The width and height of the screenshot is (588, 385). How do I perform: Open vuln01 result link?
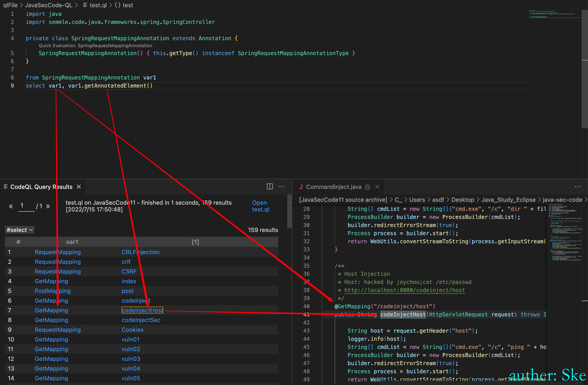(131, 339)
